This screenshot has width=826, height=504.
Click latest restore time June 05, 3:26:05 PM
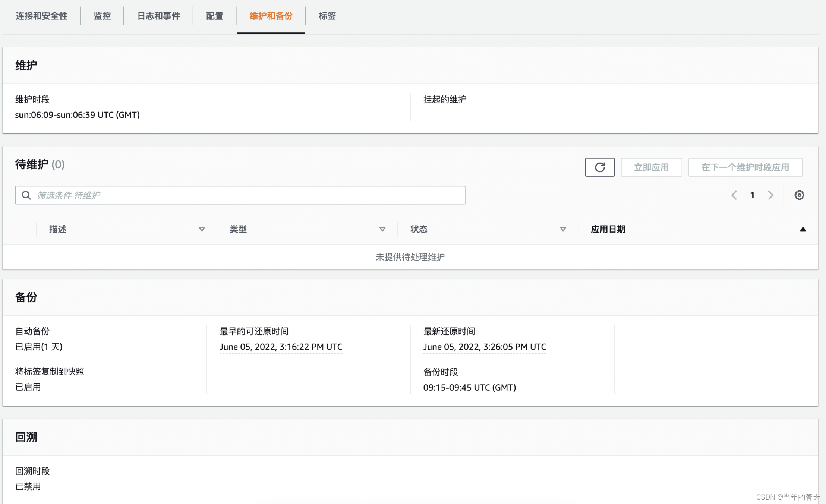(x=485, y=347)
